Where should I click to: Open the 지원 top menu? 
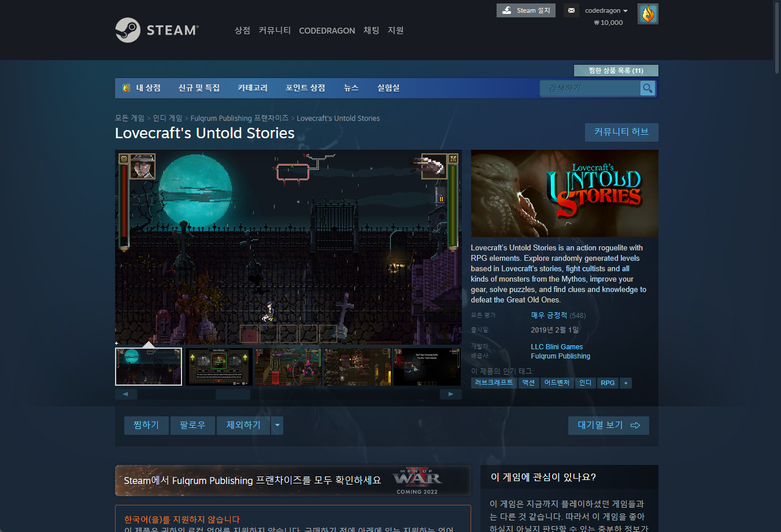pos(395,30)
